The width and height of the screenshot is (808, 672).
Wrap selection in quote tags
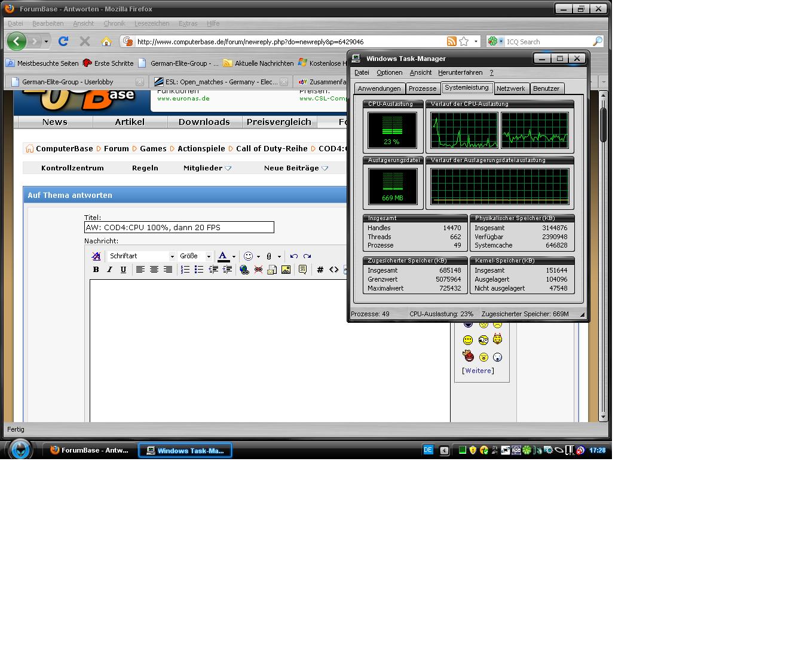302,270
